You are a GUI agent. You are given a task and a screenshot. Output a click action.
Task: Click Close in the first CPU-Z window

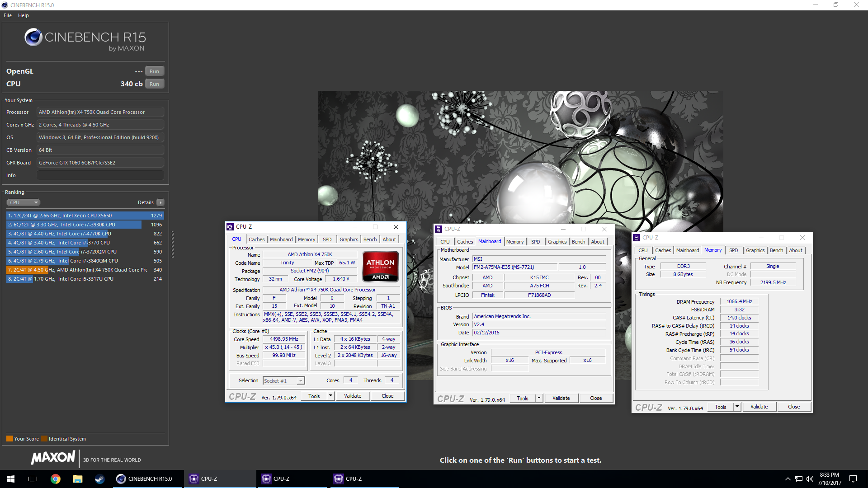(x=387, y=396)
